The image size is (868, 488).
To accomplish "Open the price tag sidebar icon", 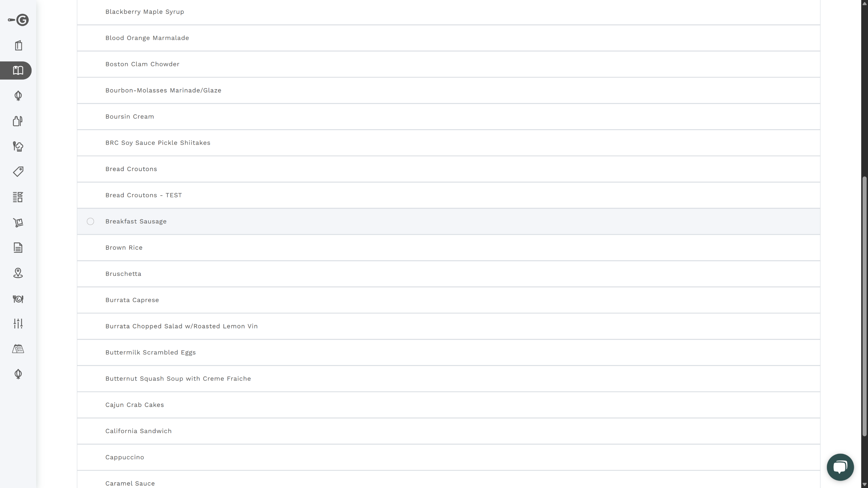I will click(18, 171).
